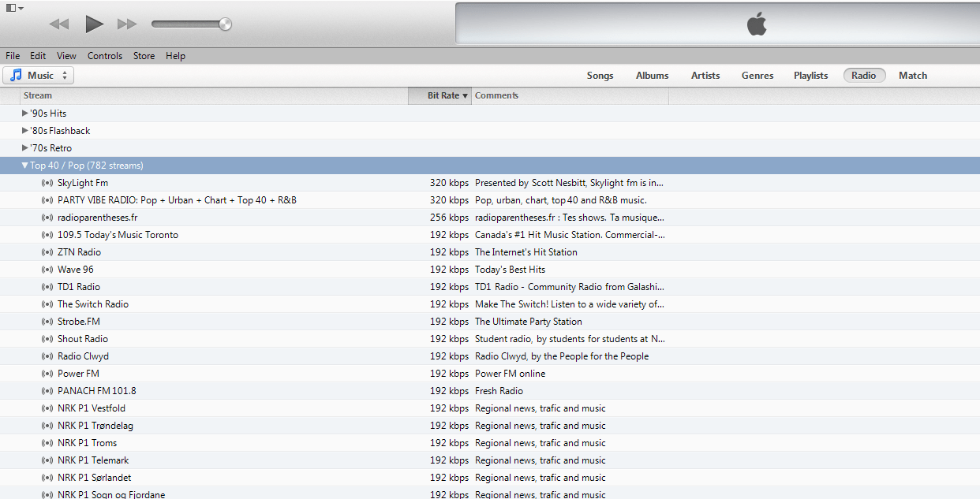
Task: Click 'Radio Clwyd, by the People' comment
Action: point(562,356)
